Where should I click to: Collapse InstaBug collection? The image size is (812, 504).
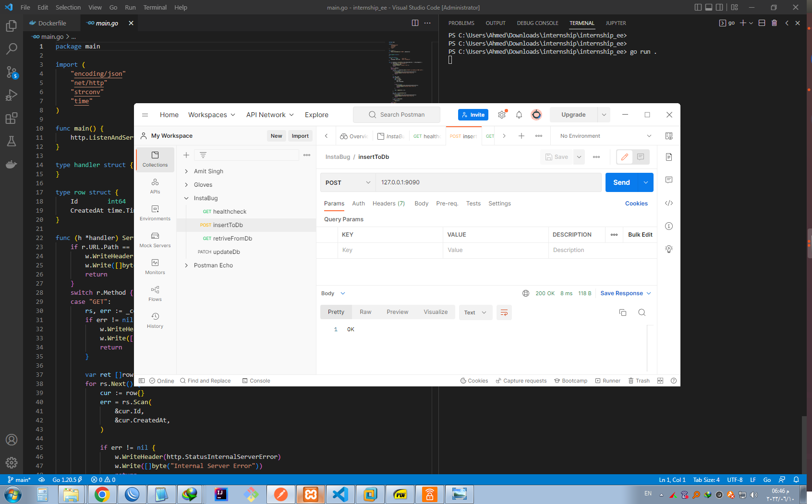[x=186, y=198]
